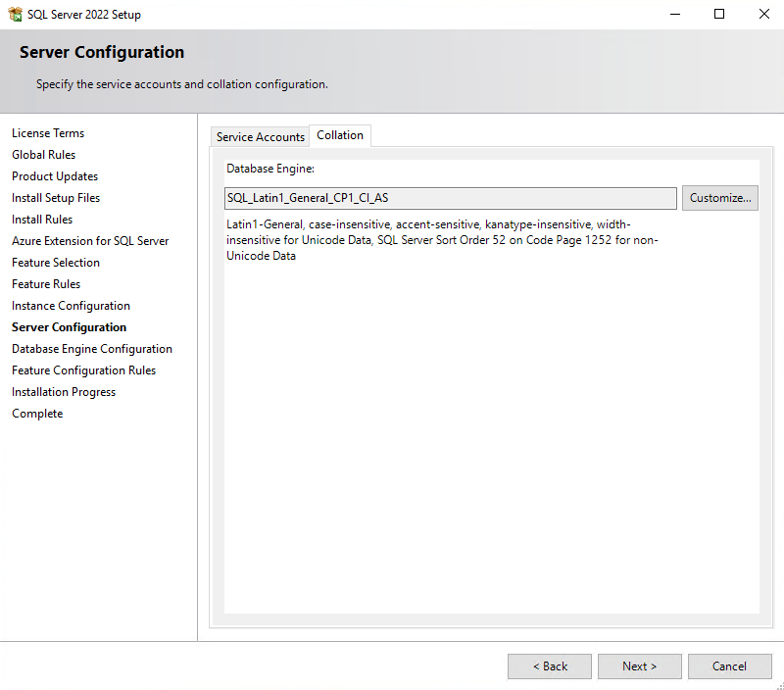
Task: Maximize the setup window
Action: click(x=719, y=15)
